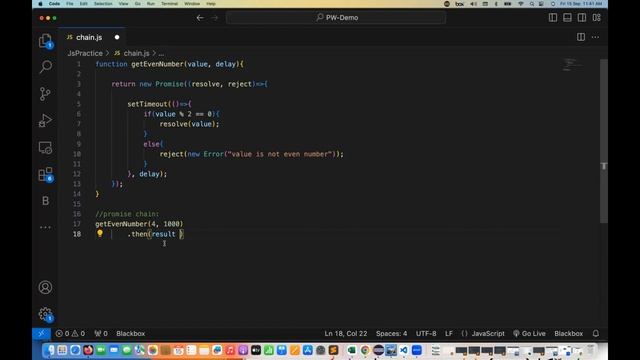This screenshot has width=640, height=360.
Task: Expand the breadcrumb symbol ellipsis
Action: tap(161, 53)
